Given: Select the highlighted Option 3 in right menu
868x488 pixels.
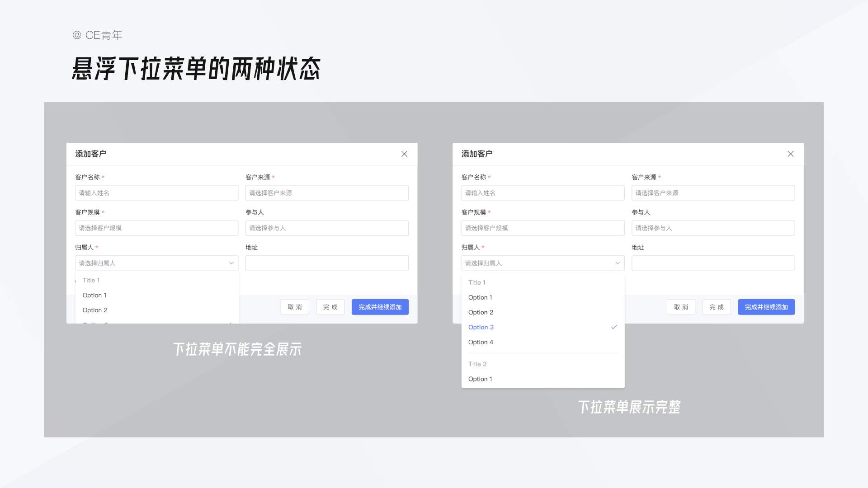Looking at the screenshot, I should click(x=481, y=327).
